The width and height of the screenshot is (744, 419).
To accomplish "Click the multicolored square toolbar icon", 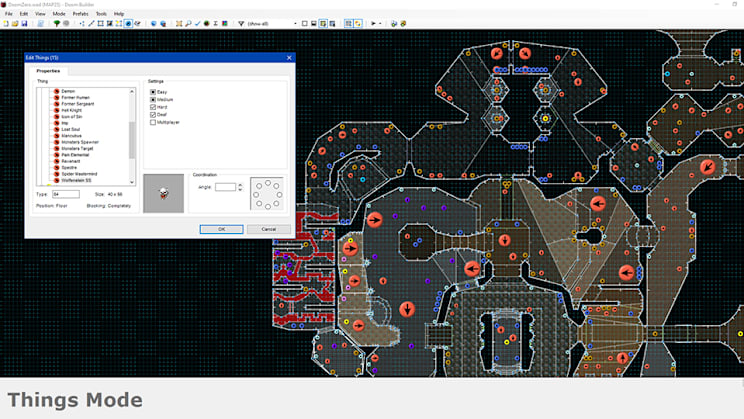I will 224,23.
